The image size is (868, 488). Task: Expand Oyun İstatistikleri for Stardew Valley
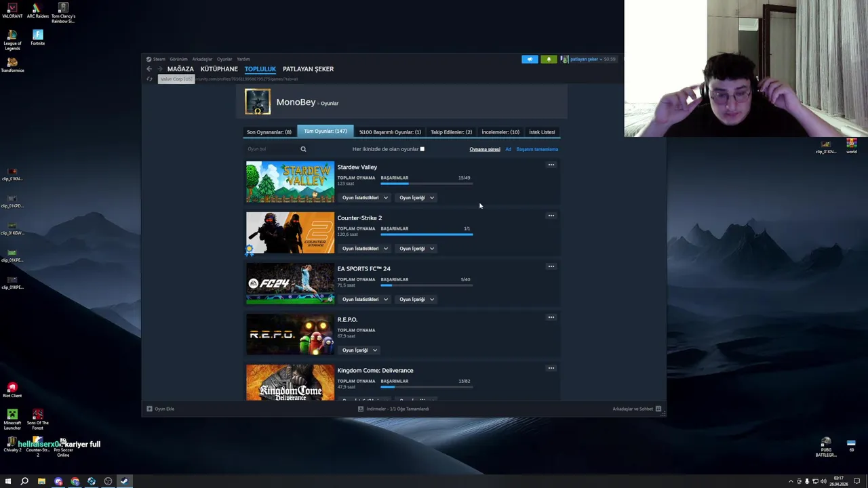tap(365, 198)
